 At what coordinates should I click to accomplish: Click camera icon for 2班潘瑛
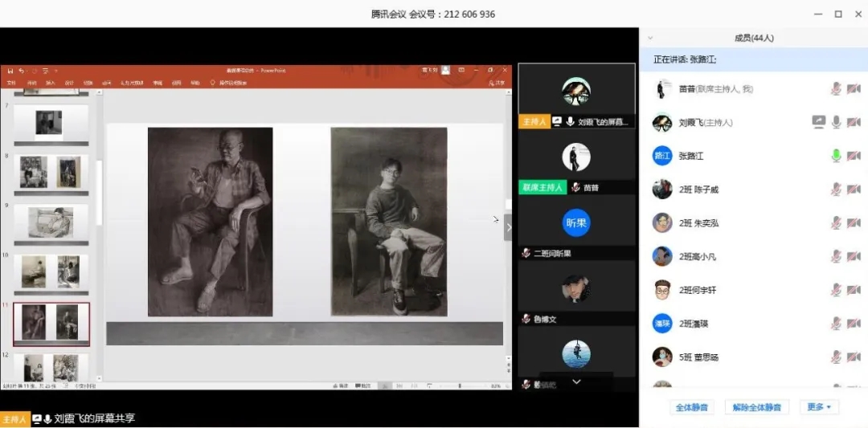(854, 324)
